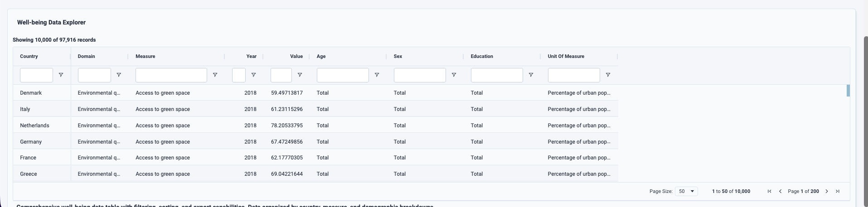Expand the Page Size dropdown

[x=686, y=192]
